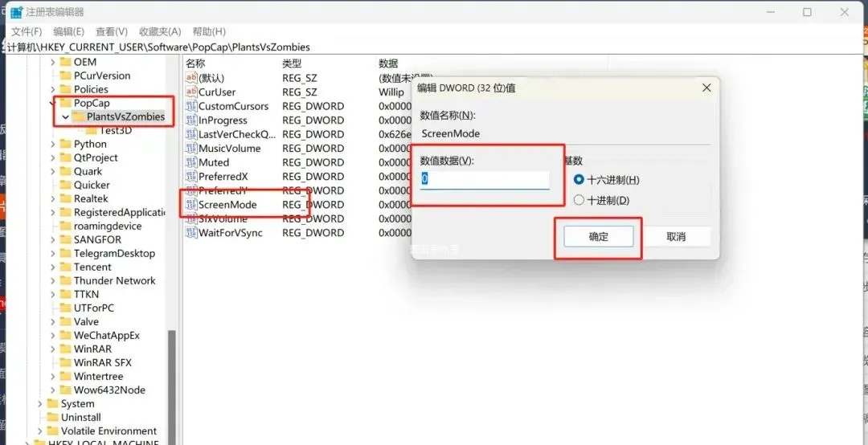Expand the Policies registry key
The width and height of the screenshot is (868, 445).
[52, 89]
